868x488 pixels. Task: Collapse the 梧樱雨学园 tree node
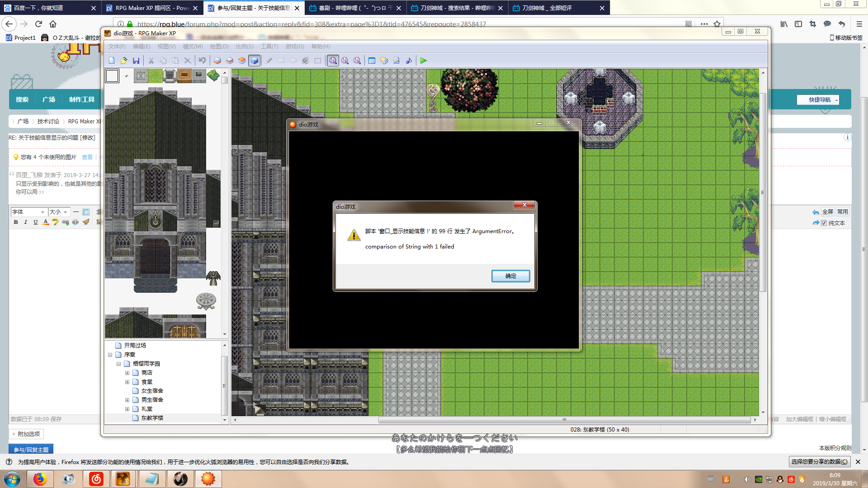118,364
